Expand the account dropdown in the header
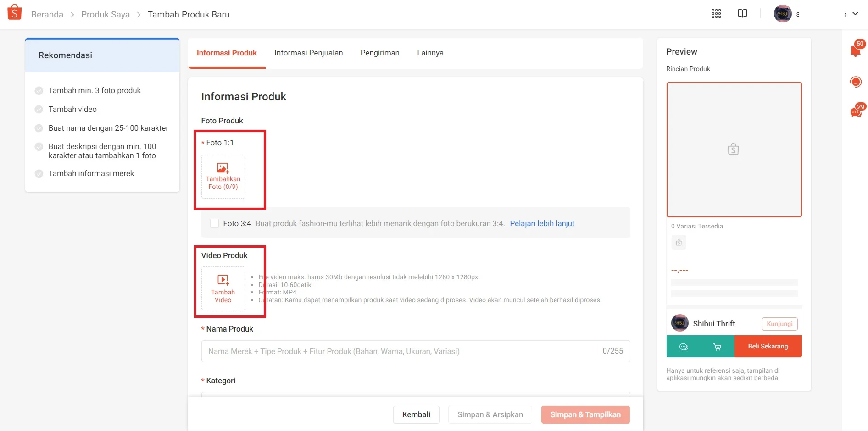Screen dimensions: 868x431 (x=855, y=14)
